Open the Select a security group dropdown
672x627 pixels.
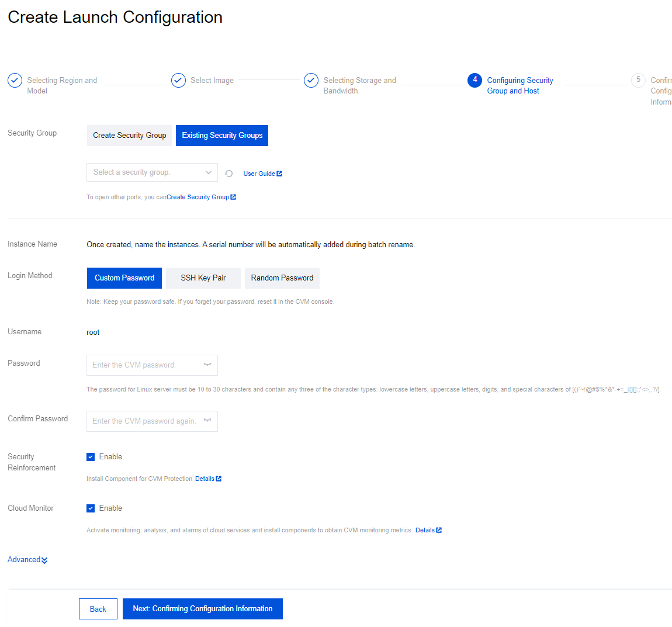click(x=152, y=172)
